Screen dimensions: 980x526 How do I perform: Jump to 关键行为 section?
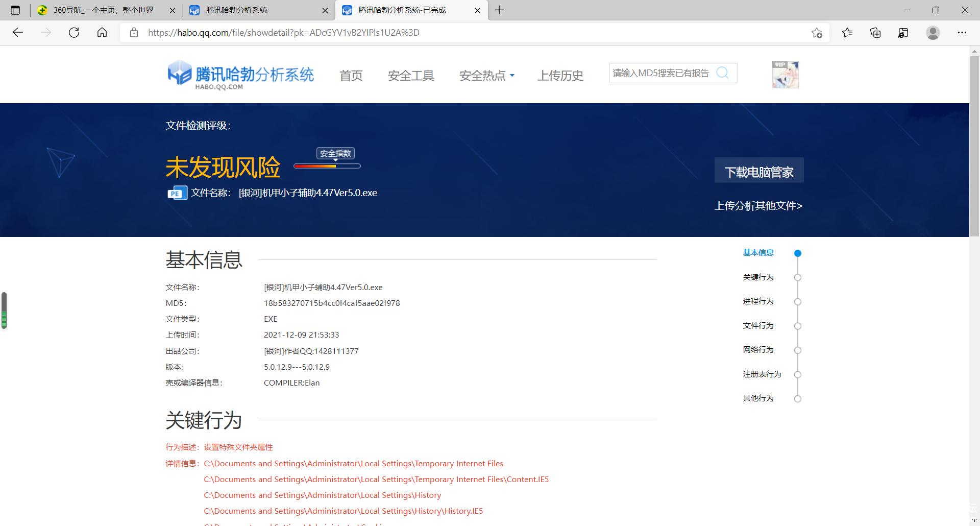tap(758, 277)
